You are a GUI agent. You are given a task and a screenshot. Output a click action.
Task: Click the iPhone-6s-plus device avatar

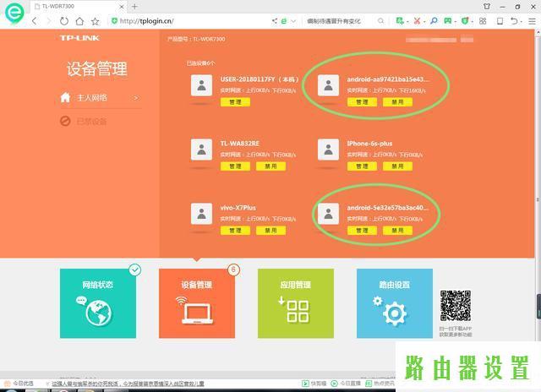click(328, 150)
